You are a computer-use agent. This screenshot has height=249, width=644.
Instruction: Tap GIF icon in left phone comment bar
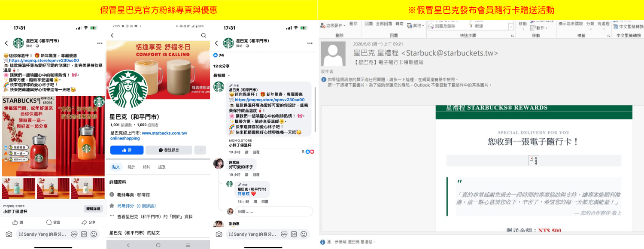[x=84, y=234]
